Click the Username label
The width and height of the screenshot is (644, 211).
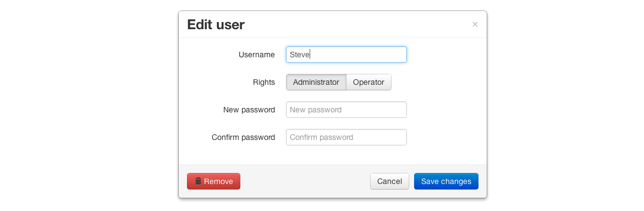pyautogui.click(x=257, y=55)
